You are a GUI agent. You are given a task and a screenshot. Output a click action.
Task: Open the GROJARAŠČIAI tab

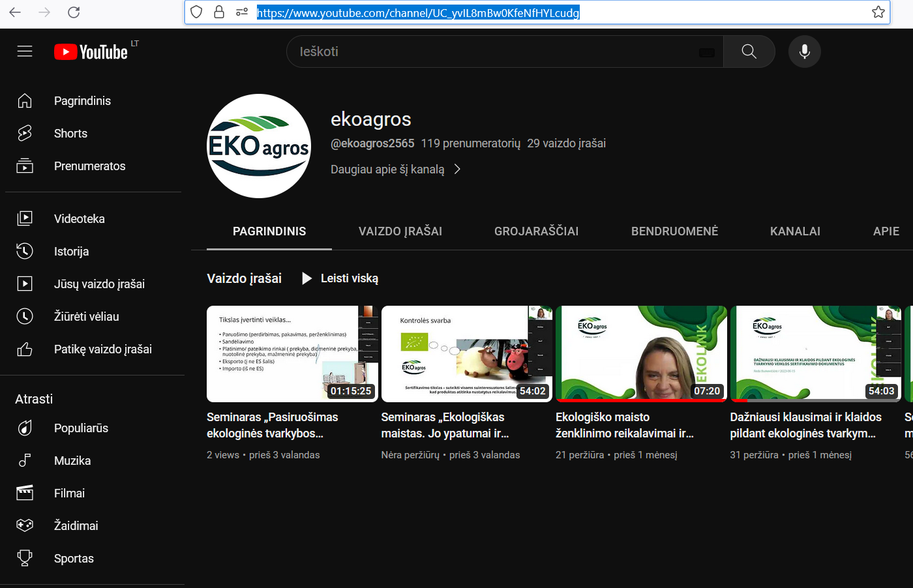tap(536, 231)
